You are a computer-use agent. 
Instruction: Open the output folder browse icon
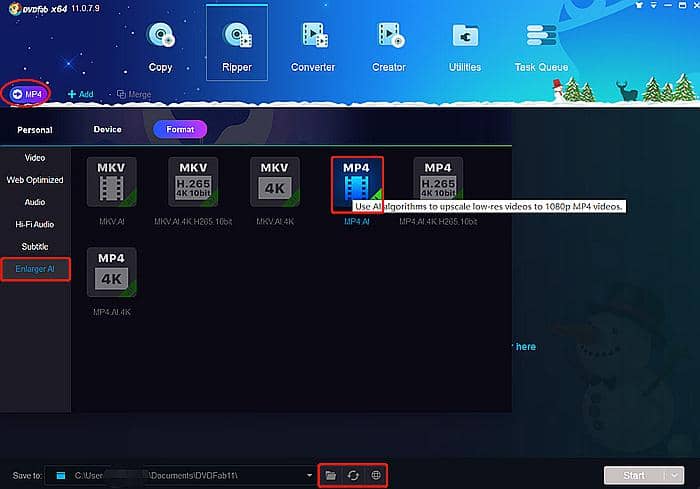[331, 476]
